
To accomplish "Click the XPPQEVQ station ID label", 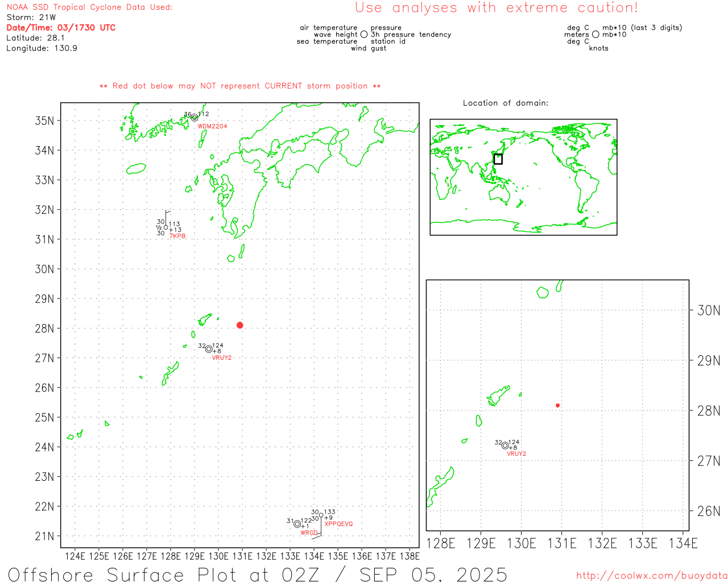I will coord(338,523).
